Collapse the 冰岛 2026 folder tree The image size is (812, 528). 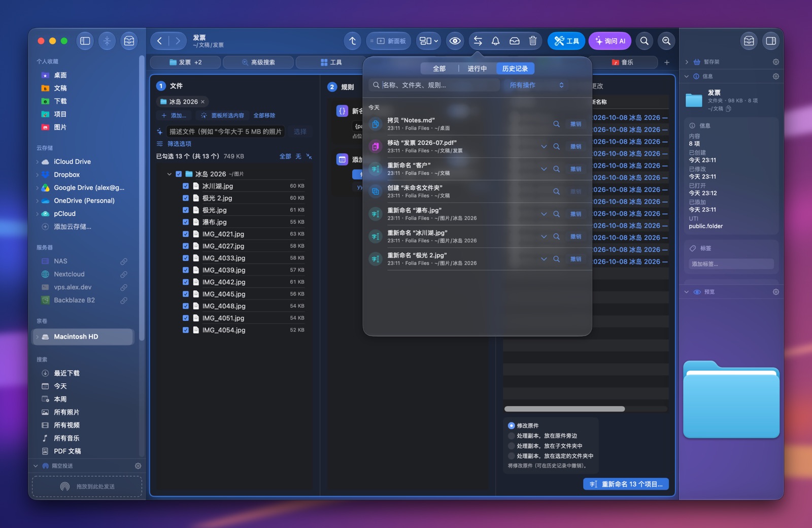(x=170, y=174)
